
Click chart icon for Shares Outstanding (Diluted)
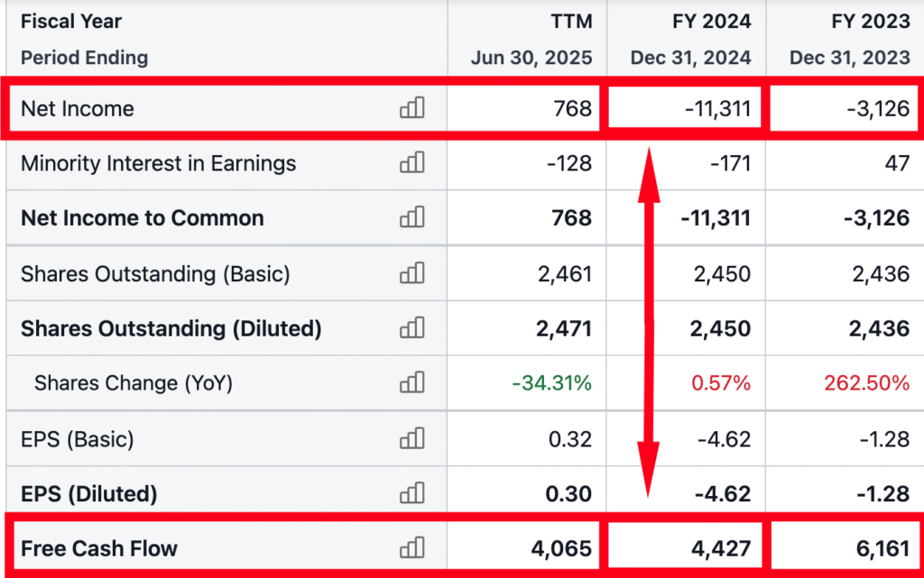point(411,328)
